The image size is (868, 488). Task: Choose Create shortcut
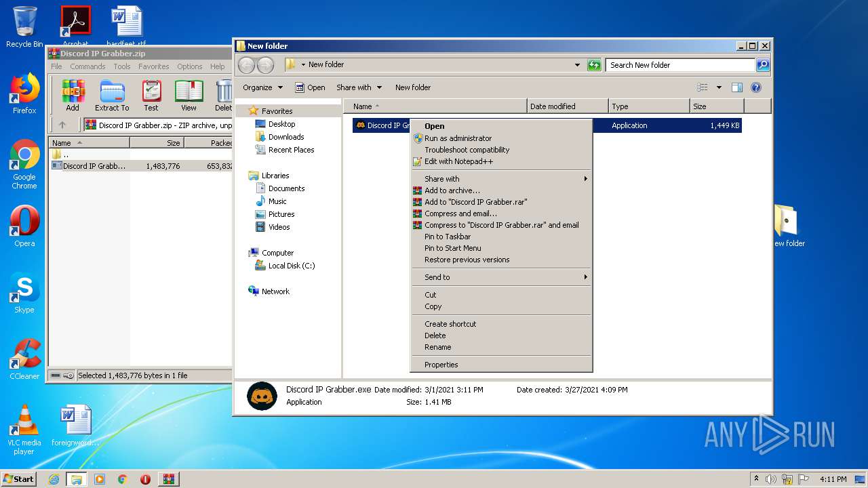click(501, 324)
